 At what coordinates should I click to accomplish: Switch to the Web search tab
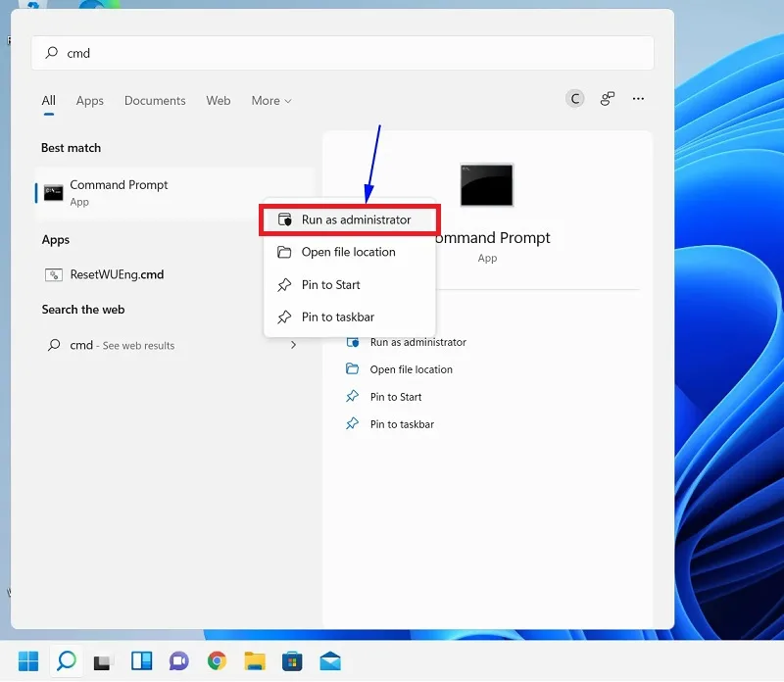tap(219, 101)
